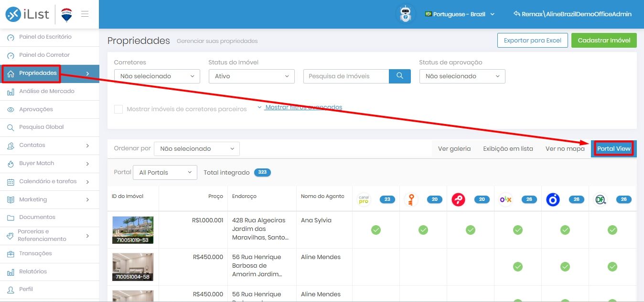
Task: Click Total integrado 323 badge
Action: pyautogui.click(x=262, y=172)
